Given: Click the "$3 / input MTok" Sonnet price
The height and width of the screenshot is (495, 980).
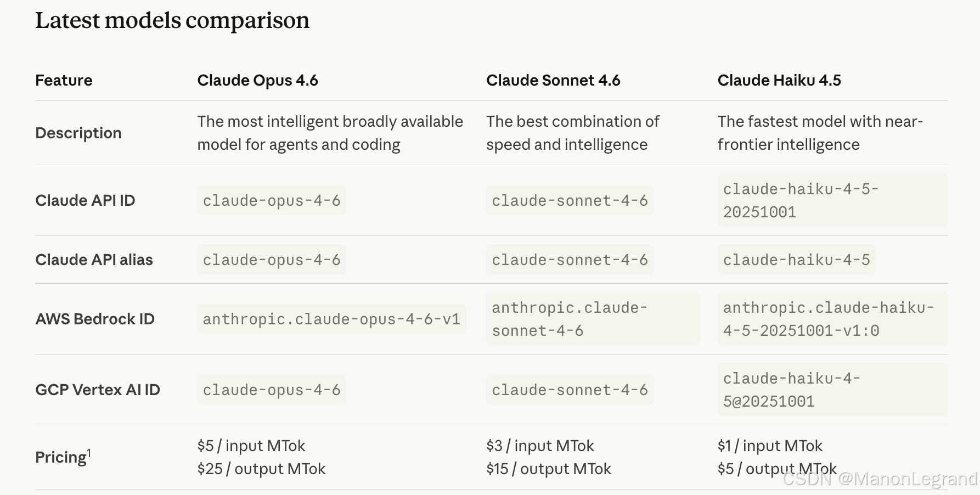Looking at the screenshot, I should pyautogui.click(x=540, y=446).
